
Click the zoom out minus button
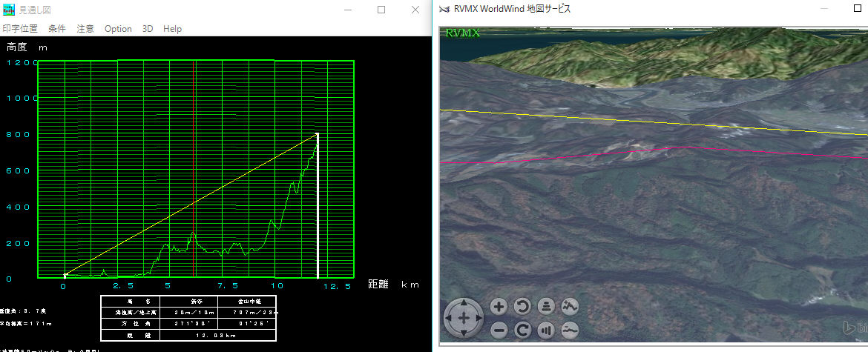coord(499,330)
